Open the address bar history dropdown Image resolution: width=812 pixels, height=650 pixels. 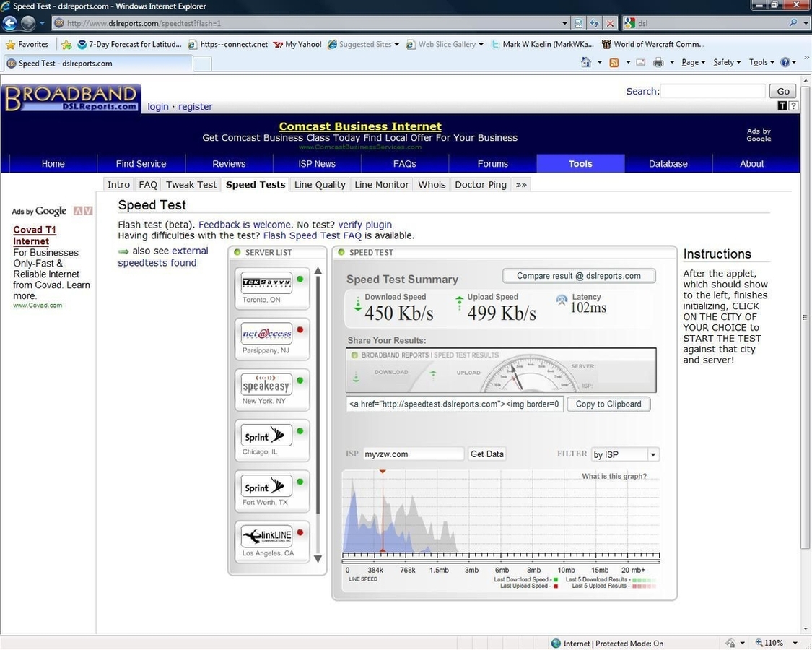tap(564, 23)
